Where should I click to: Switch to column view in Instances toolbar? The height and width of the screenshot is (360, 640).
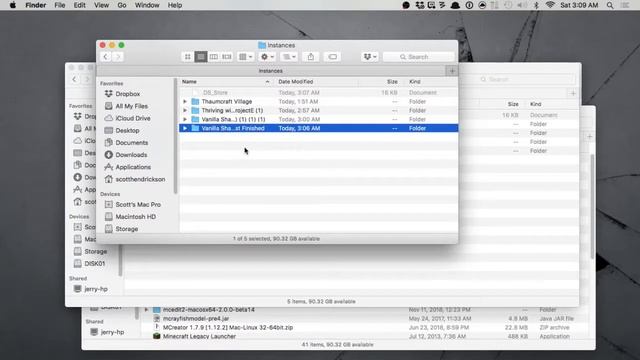click(x=213, y=57)
